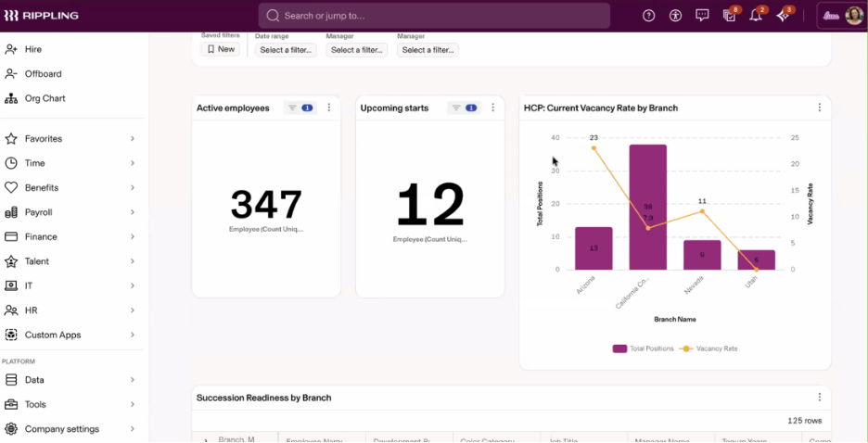Open the accessibility icon in top bar
Viewport: 868px width, 443px height.
[675, 16]
